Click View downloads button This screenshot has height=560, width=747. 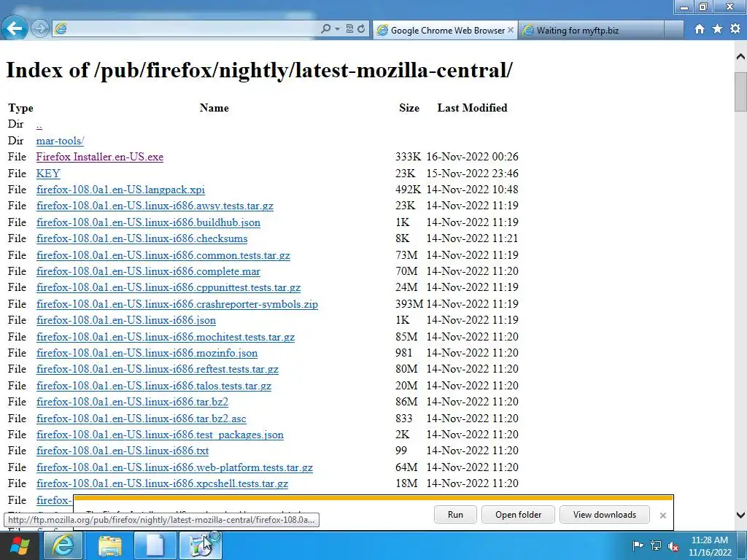pyautogui.click(x=605, y=514)
